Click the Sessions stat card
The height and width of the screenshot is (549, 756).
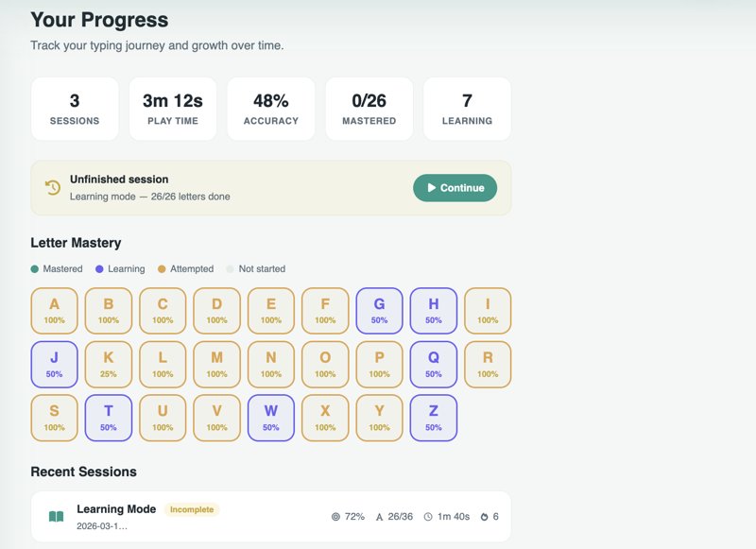coord(75,109)
